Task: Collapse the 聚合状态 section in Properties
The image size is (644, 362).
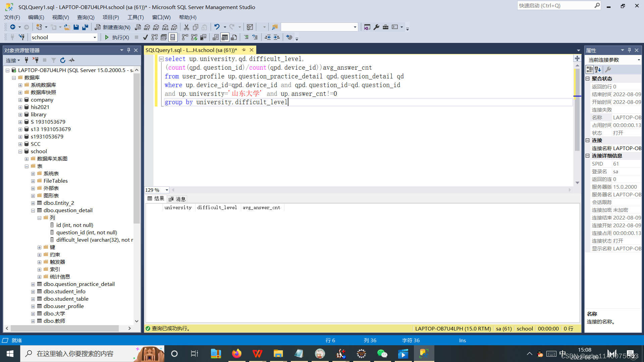Action: 588,78
